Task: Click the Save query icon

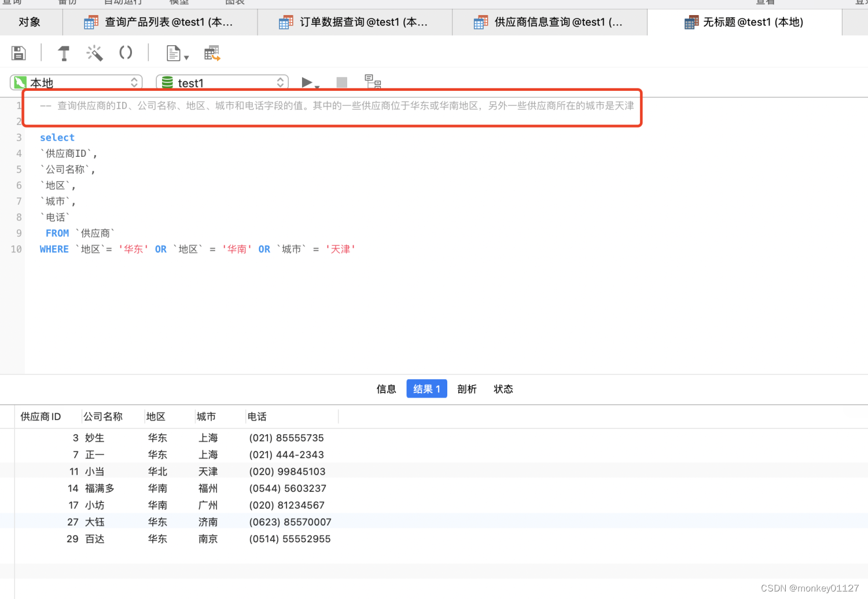Action: click(19, 53)
